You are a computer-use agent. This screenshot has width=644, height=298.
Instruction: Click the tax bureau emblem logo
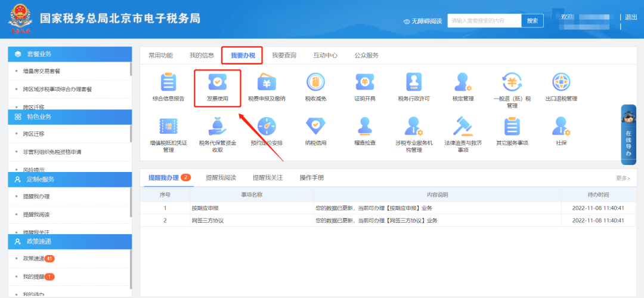[x=20, y=20]
